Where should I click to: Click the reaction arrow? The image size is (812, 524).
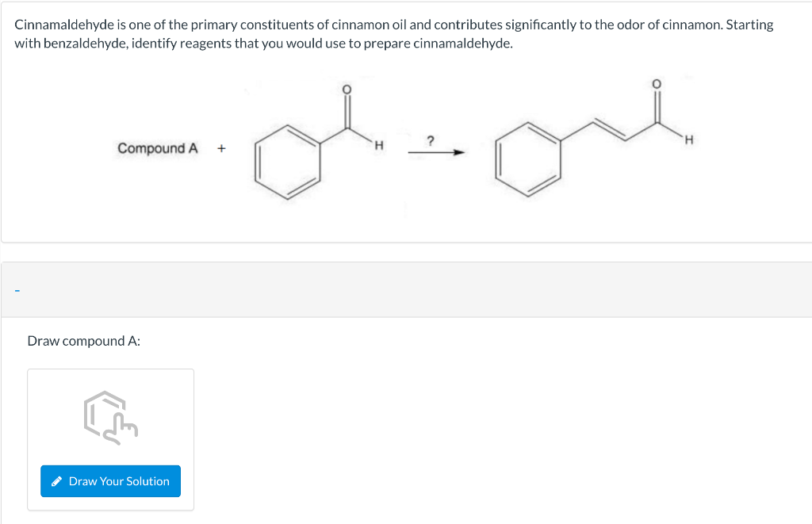(x=437, y=152)
